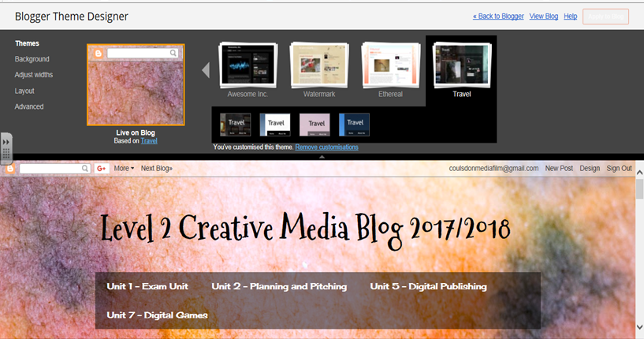Viewport: 644px width, 339px height.
Task: Select the Ethereal theme thumbnail
Action: pyautogui.click(x=391, y=65)
